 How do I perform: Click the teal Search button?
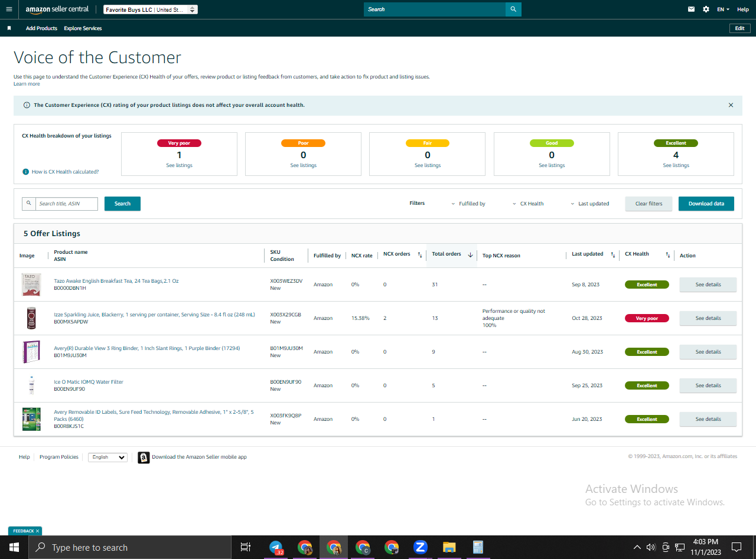coord(122,204)
